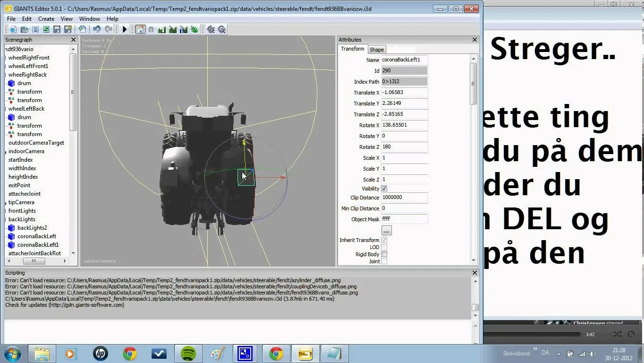Switch to the Shape tab

click(377, 50)
